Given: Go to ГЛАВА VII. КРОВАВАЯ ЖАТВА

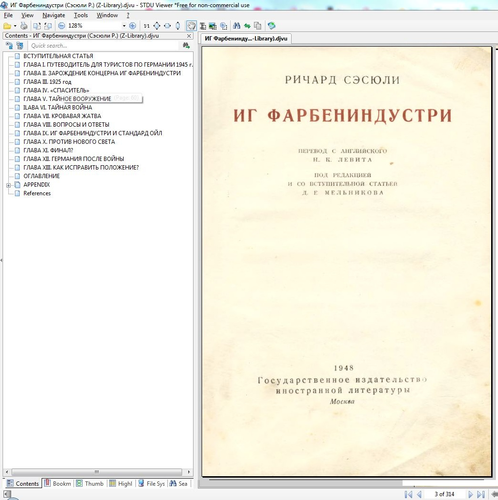Looking at the screenshot, I should 62,116.
